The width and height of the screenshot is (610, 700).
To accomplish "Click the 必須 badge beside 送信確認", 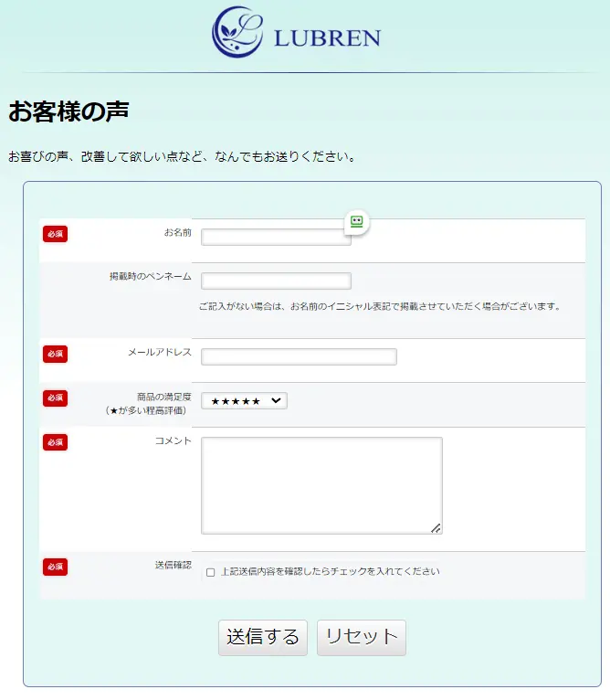I will [x=56, y=567].
